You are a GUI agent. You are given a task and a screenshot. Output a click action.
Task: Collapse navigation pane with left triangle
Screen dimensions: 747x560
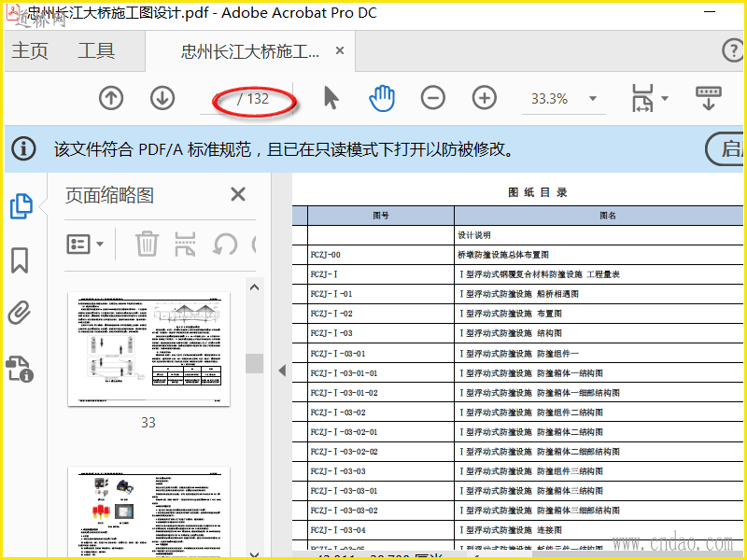(x=282, y=370)
